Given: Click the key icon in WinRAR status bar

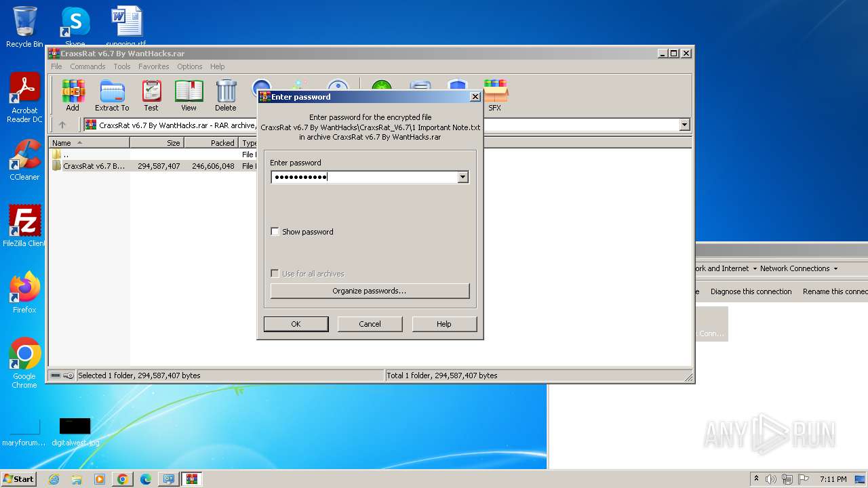Looking at the screenshot, I should [x=68, y=375].
